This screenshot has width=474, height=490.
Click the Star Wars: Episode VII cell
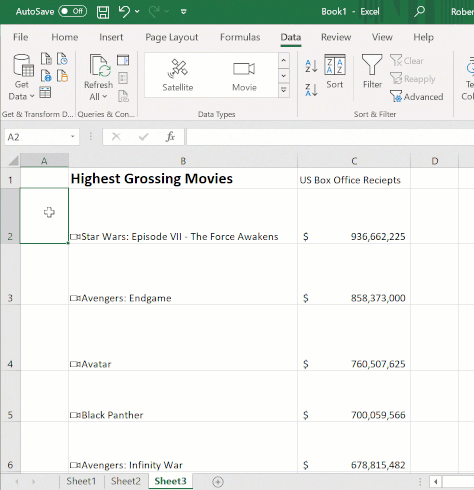183,216
